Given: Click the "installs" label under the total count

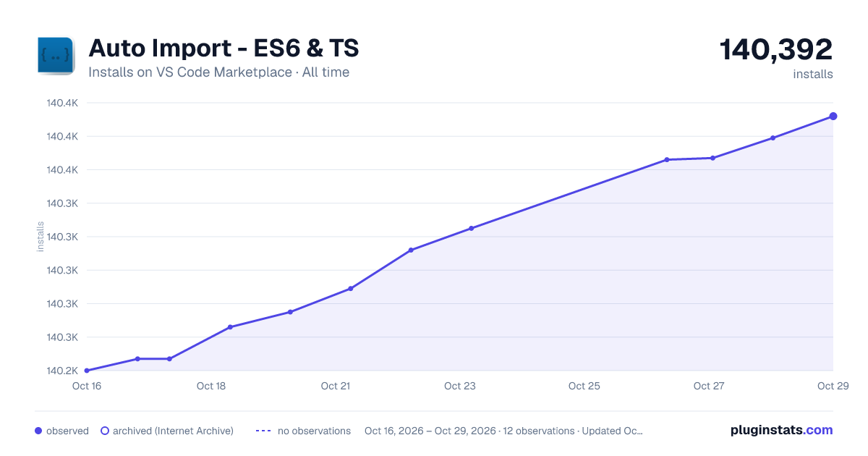Looking at the screenshot, I should pos(813,74).
